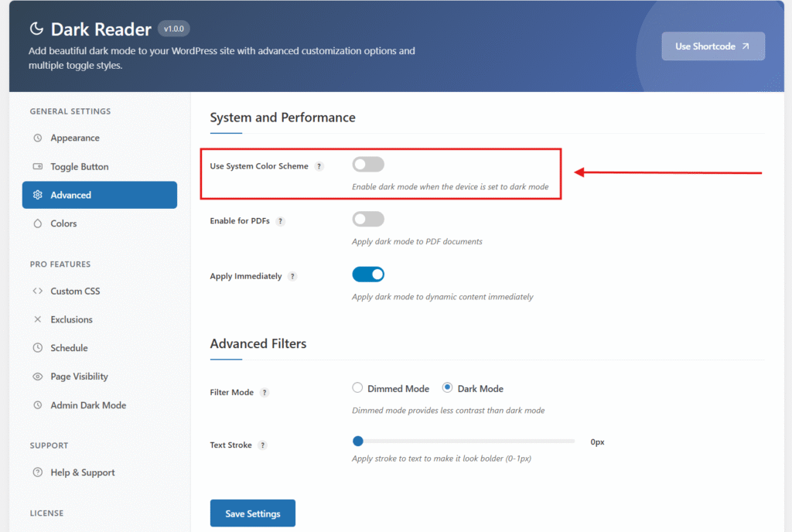Click help icon next to Apply Immediately
The width and height of the screenshot is (792, 532).
coord(292,276)
